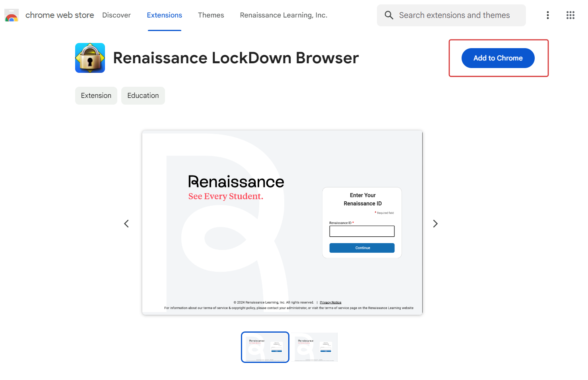This screenshot has height=380, width=588.
Task: Select the Extensions tab
Action: 165,15
